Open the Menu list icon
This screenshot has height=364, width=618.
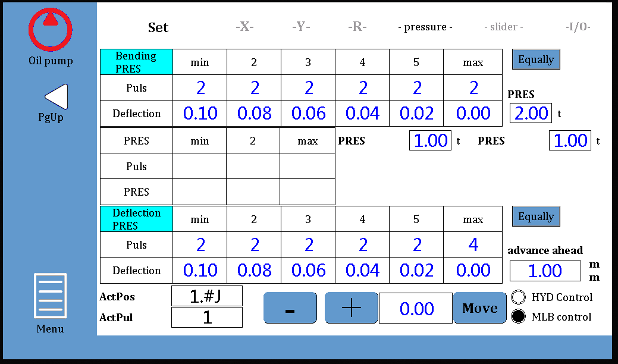tap(50, 296)
